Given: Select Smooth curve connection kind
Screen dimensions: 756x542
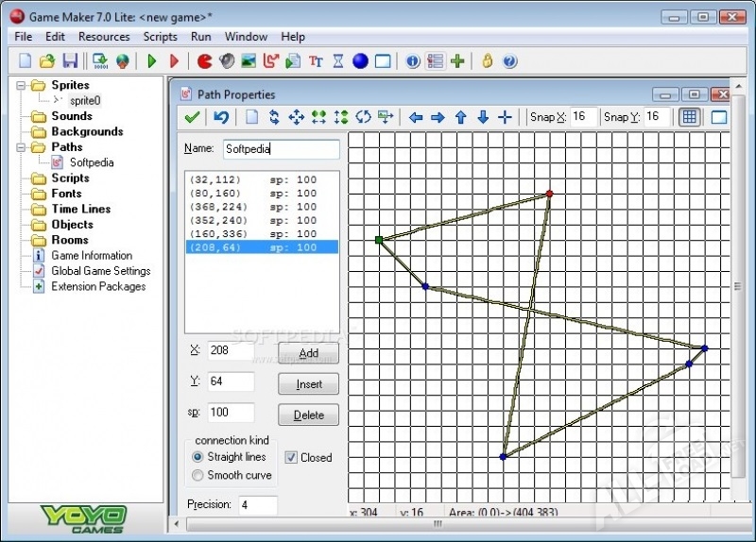Looking at the screenshot, I should click(198, 475).
